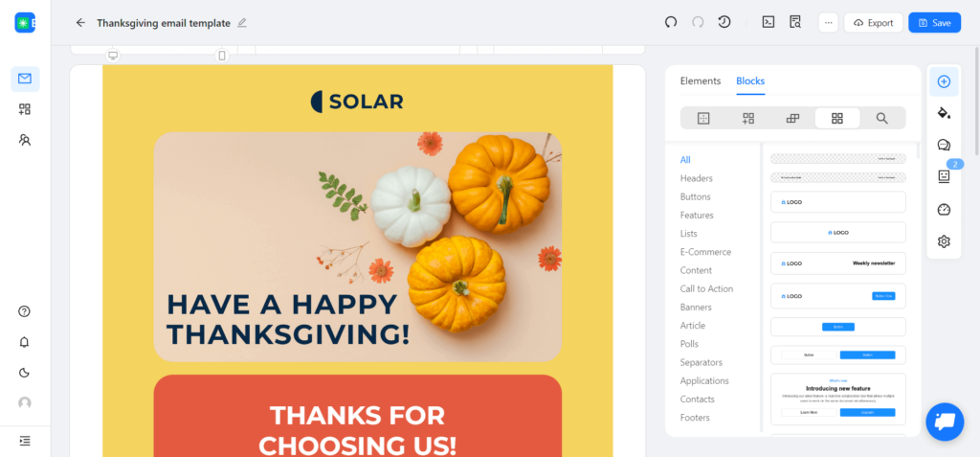Image resolution: width=980 pixels, height=457 pixels.
Task: Select the Footers category
Action: click(x=695, y=418)
